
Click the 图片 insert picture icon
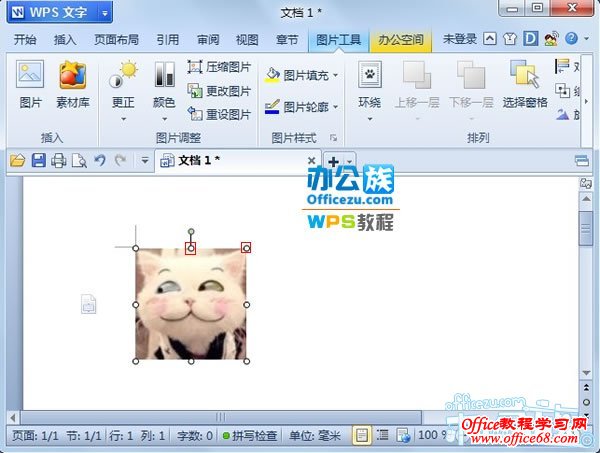click(x=30, y=74)
